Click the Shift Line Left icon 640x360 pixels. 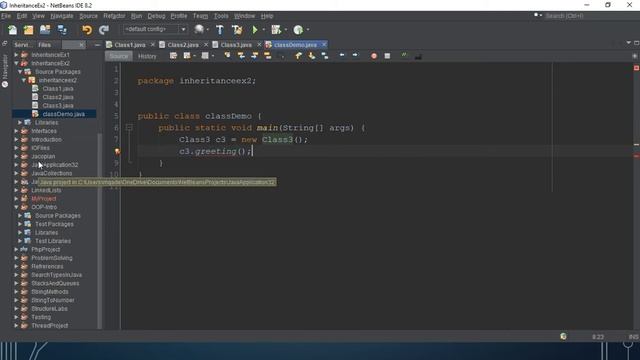342,56
